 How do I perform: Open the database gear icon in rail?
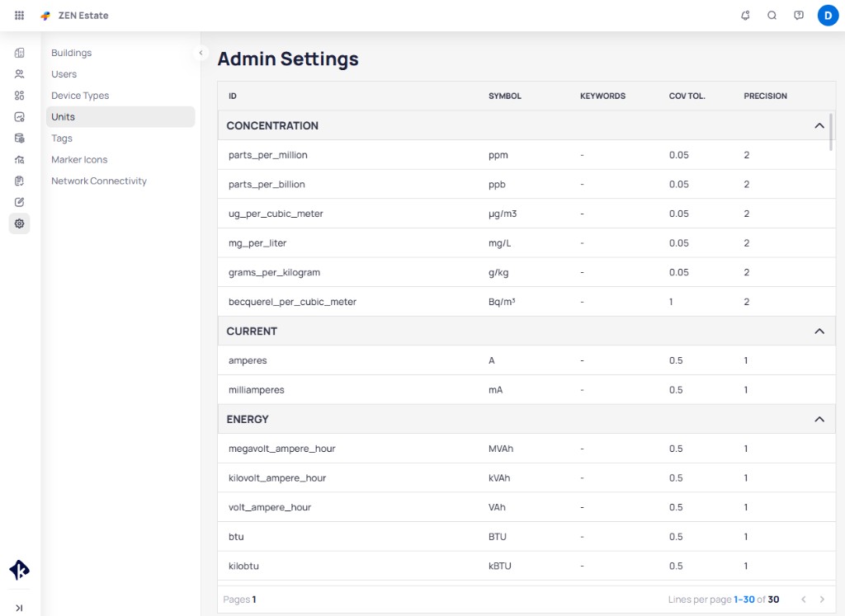(x=20, y=139)
